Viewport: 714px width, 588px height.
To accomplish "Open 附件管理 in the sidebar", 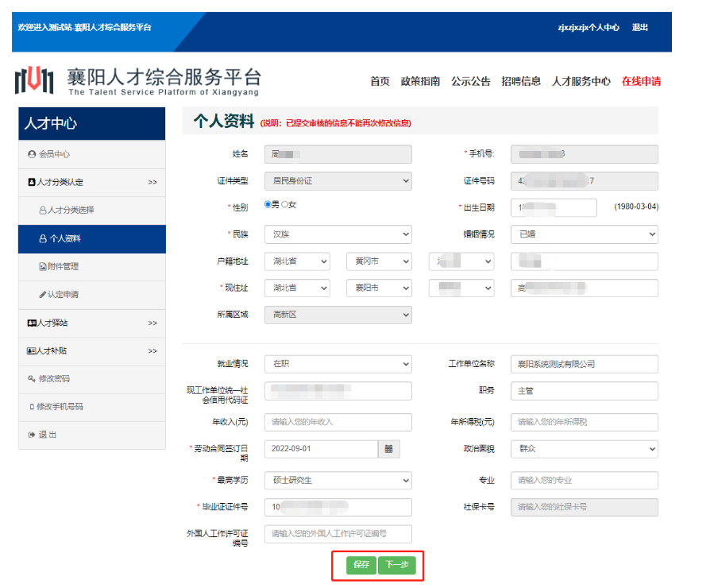I will (x=64, y=267).
